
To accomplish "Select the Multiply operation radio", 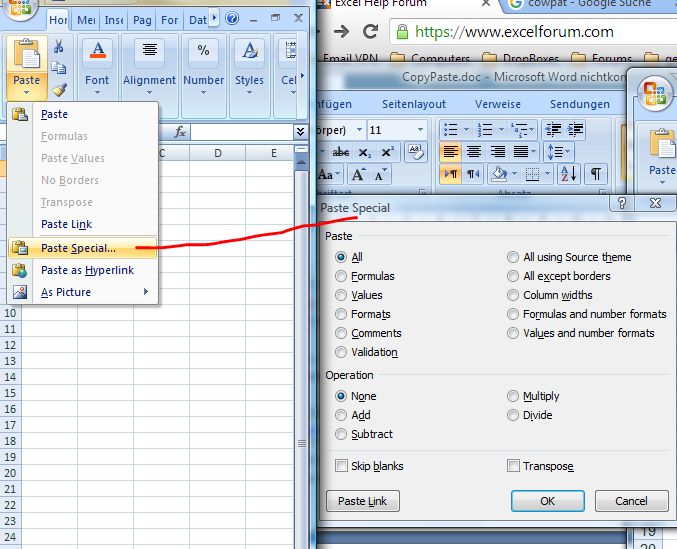I will point(513,396).
